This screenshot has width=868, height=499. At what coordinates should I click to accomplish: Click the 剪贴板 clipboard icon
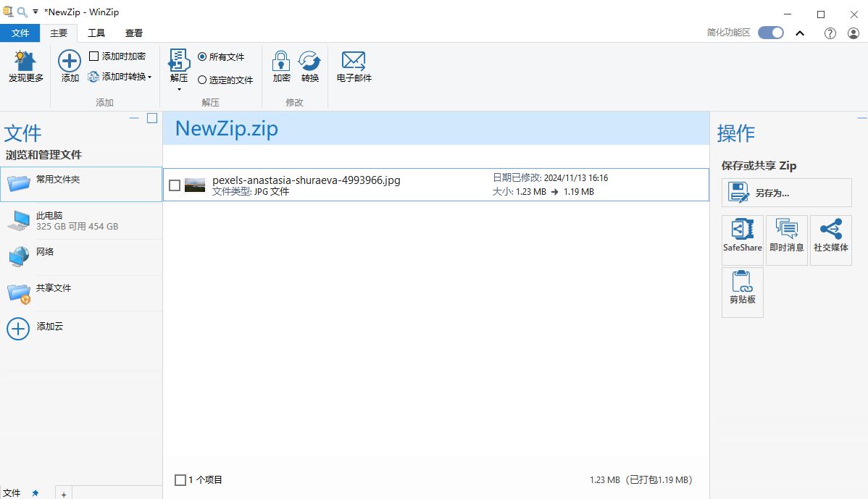coord(743,281)
